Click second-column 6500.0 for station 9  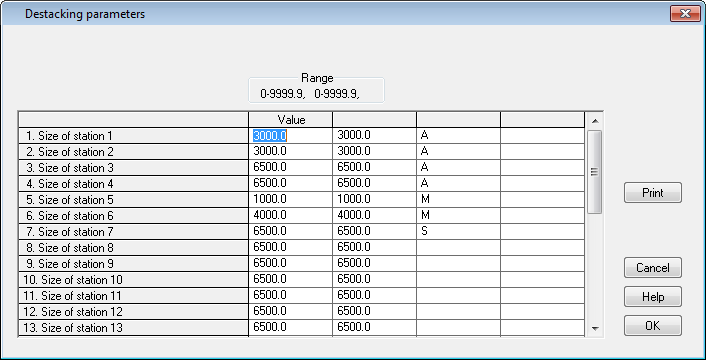pos(375,263)
